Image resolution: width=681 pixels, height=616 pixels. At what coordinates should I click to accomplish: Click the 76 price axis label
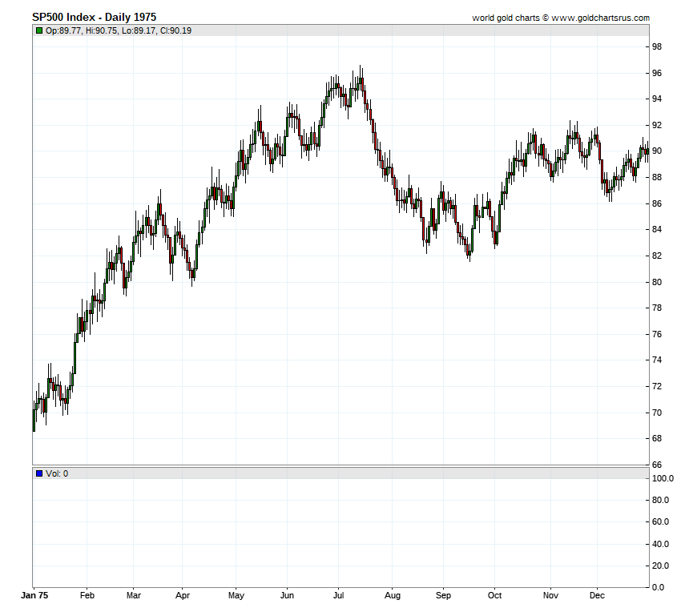coord(657,334)
